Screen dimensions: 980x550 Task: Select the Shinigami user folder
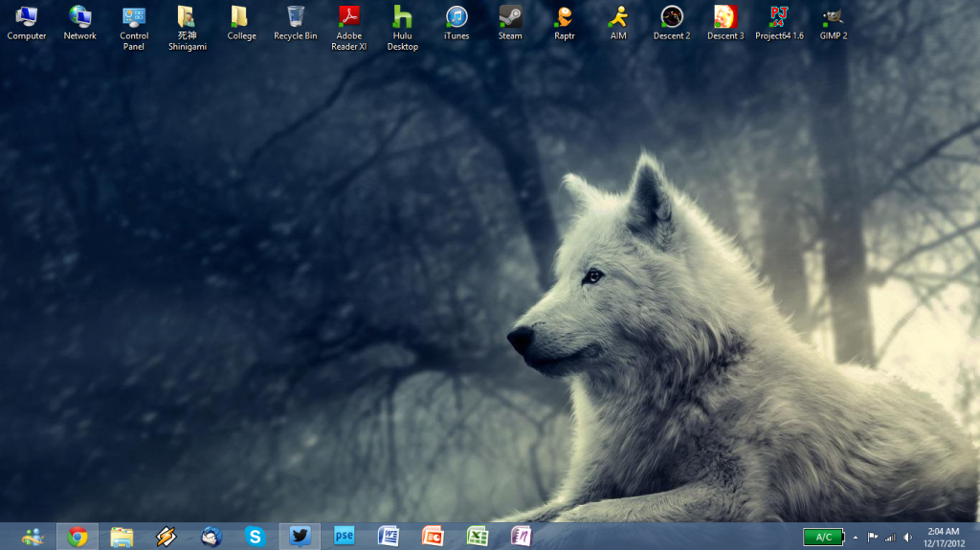tap(187, 28)
